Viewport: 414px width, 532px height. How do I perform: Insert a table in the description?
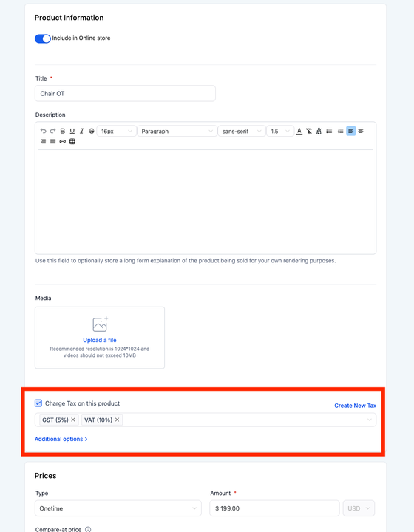pos(72,141)
